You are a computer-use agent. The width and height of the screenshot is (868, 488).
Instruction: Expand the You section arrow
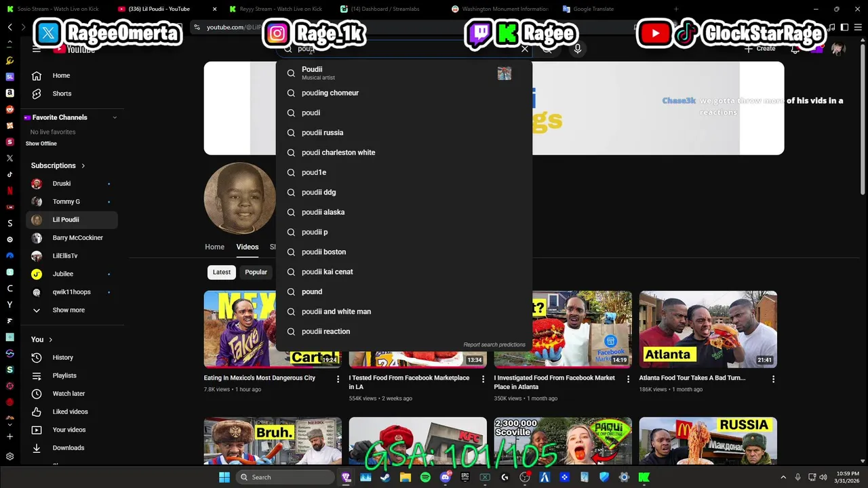point(50,340)
